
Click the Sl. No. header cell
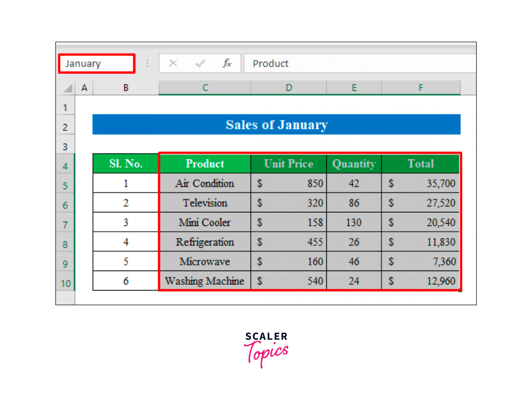tap(126, 164)
